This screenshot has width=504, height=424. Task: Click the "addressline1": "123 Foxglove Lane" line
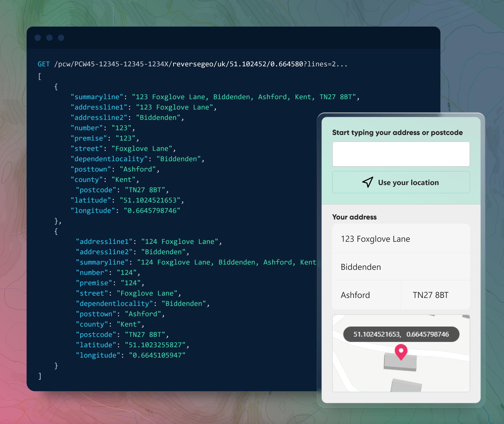[x=144, y=107]
